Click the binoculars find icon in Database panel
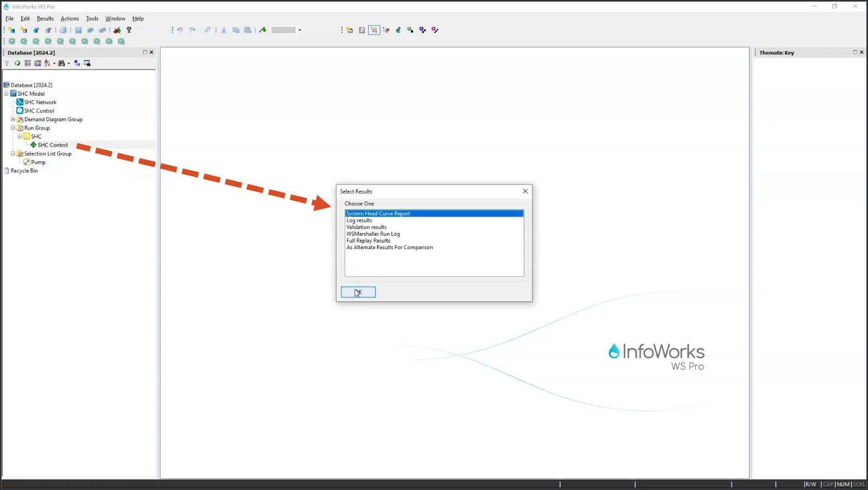 61,63
